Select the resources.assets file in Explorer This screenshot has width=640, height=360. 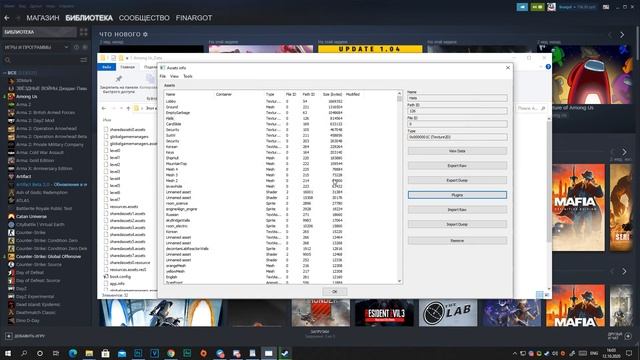124,207
